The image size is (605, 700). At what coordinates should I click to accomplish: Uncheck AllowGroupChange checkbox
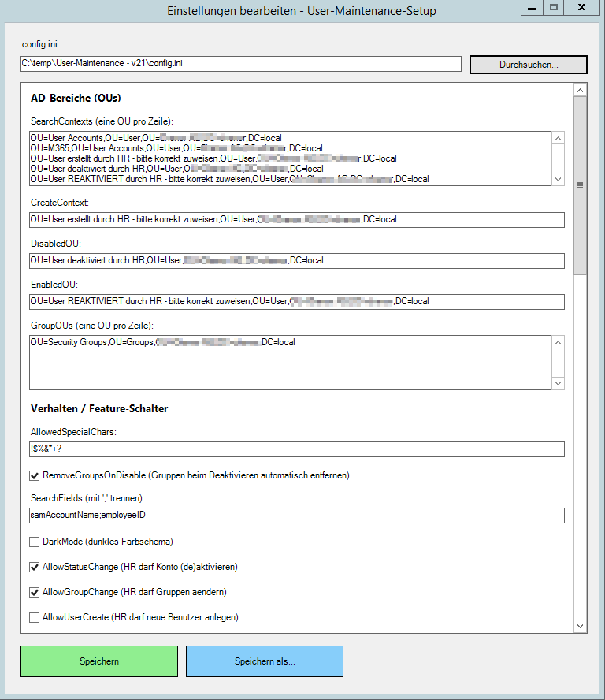pyautogui.click(x=35, y=593)
